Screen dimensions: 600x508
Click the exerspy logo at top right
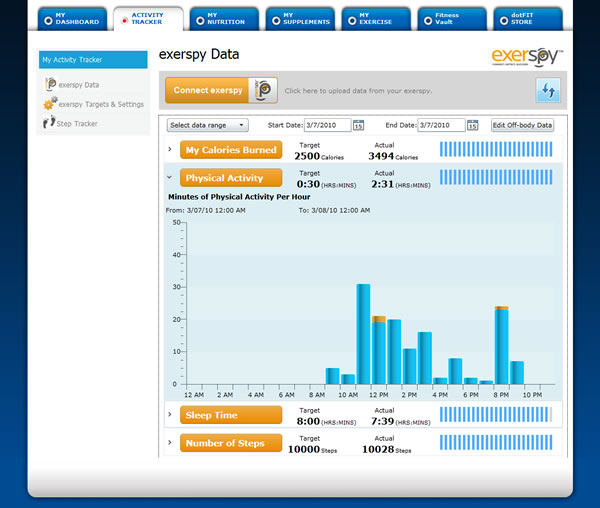pos(528,55)
